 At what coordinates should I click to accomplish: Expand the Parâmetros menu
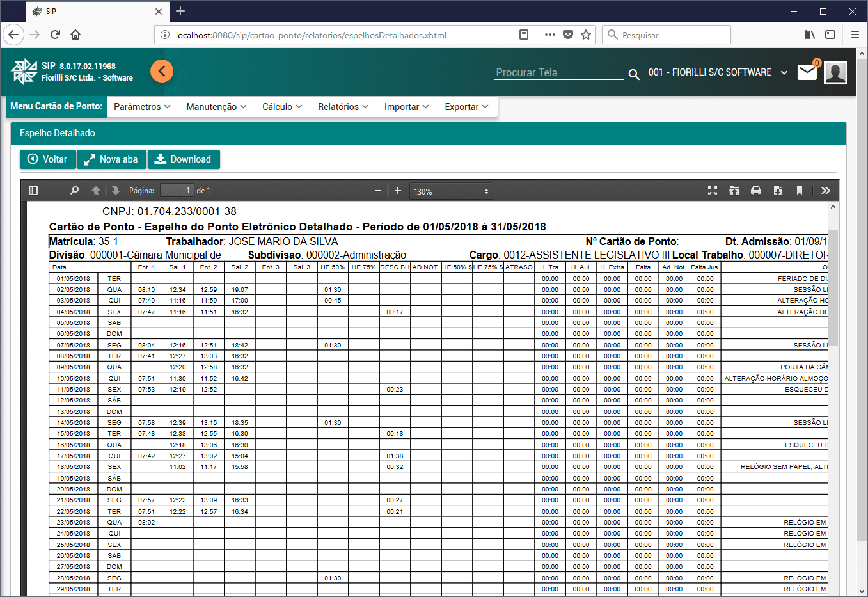[x=142, y=107]
